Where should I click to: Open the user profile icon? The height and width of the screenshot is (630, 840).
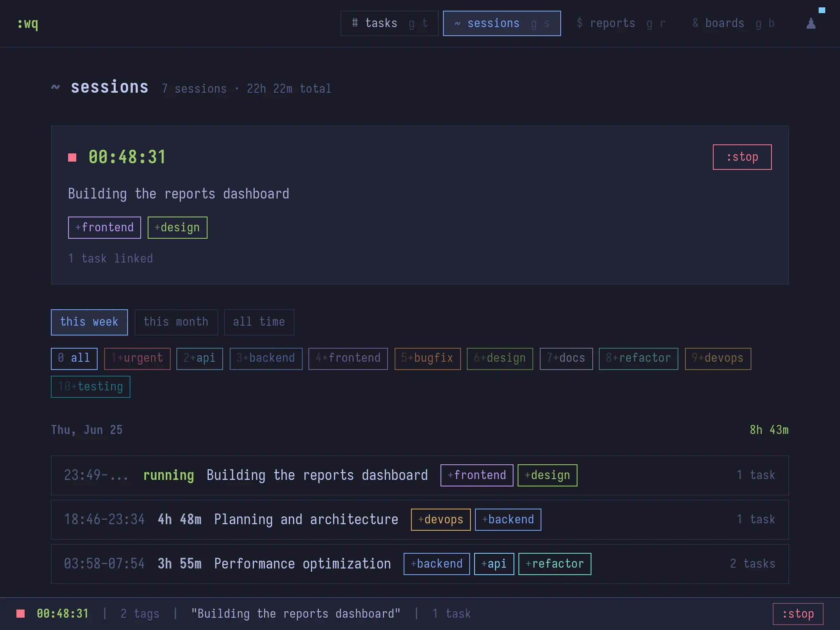click(x=811, y=23)
